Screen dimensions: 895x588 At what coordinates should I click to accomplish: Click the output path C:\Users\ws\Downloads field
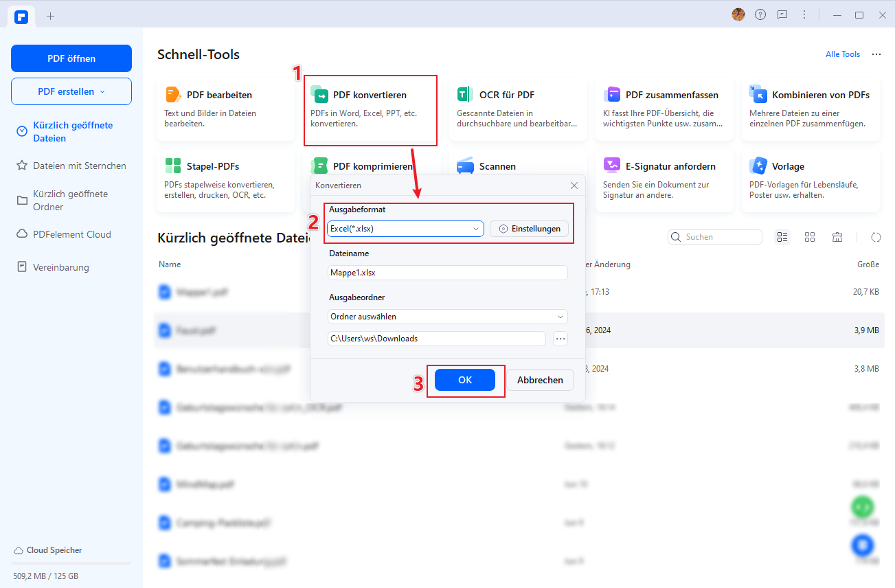pyautogui.click(x=436, y=339)
